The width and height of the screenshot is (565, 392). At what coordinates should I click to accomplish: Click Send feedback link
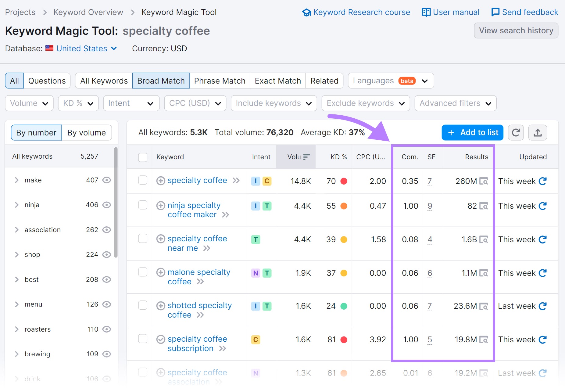(x=525, y=12)
